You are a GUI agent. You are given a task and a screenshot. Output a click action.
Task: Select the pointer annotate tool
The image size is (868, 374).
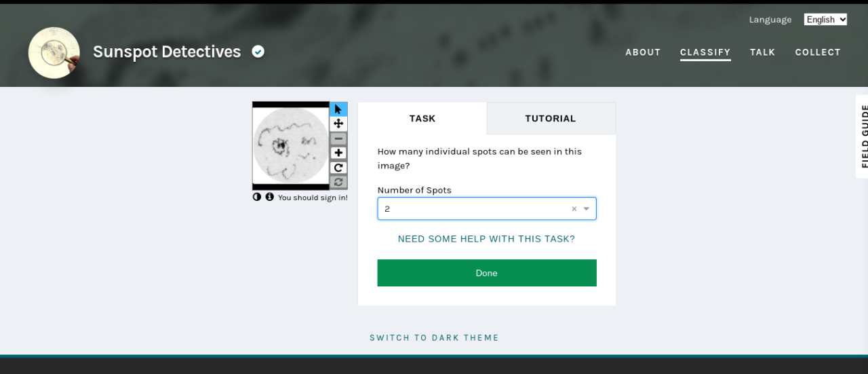(x=338, y=109)
